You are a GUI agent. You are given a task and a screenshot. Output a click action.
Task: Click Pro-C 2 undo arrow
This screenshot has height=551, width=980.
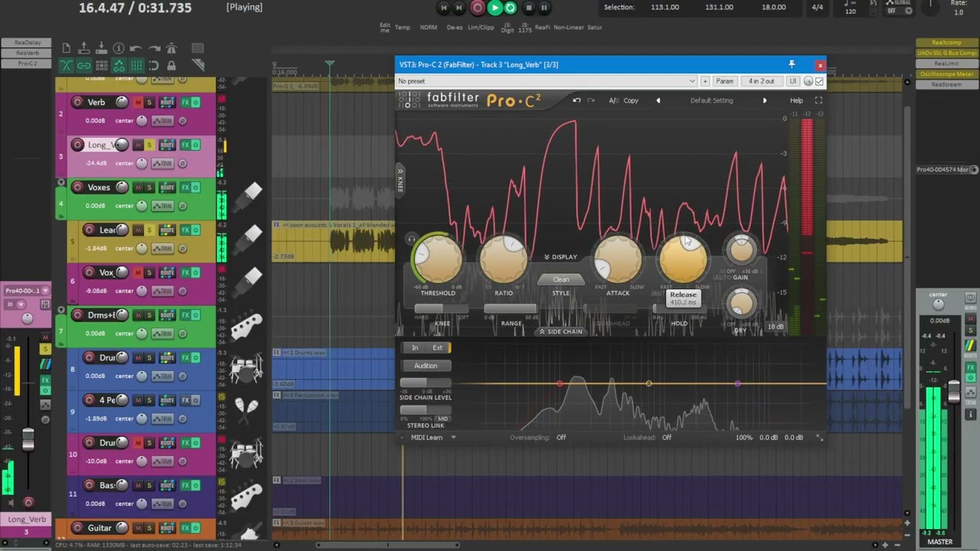577,100
